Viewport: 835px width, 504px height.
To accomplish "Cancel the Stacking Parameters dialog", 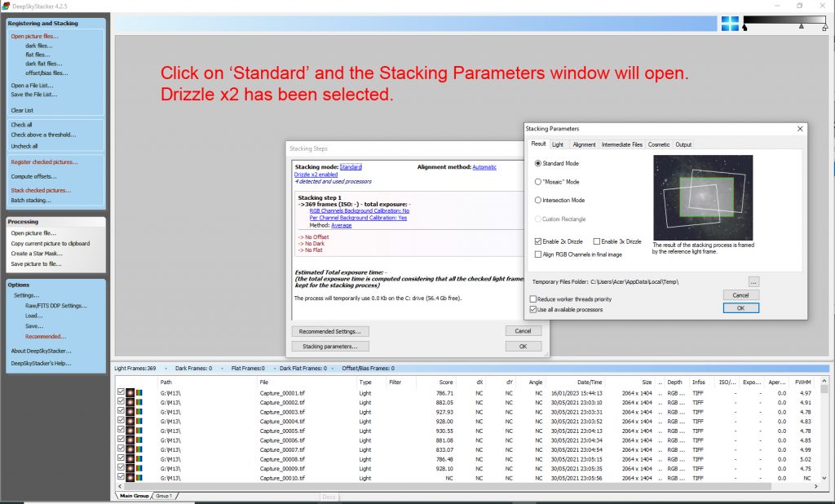I will pyautogui.click(x=740, y=295).
